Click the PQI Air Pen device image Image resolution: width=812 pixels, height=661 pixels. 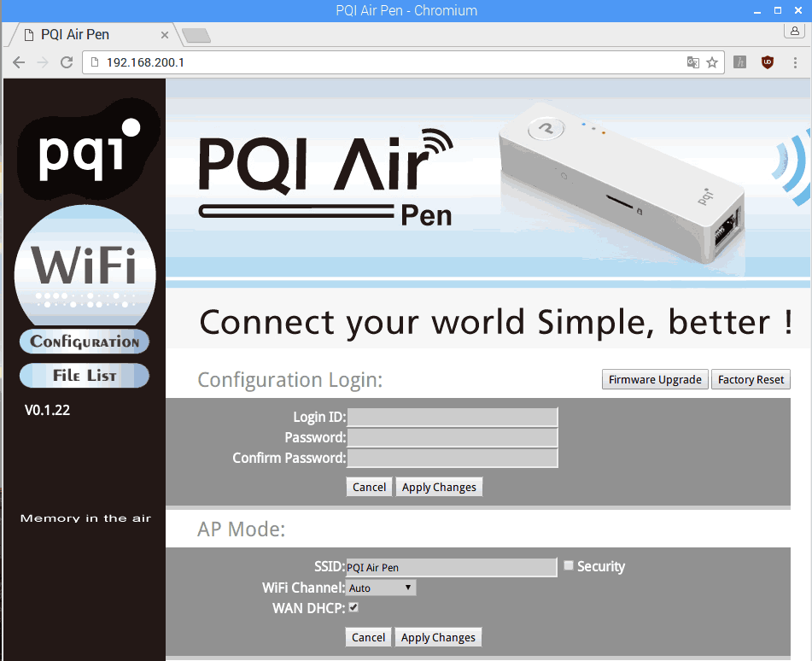pos(622,183)
